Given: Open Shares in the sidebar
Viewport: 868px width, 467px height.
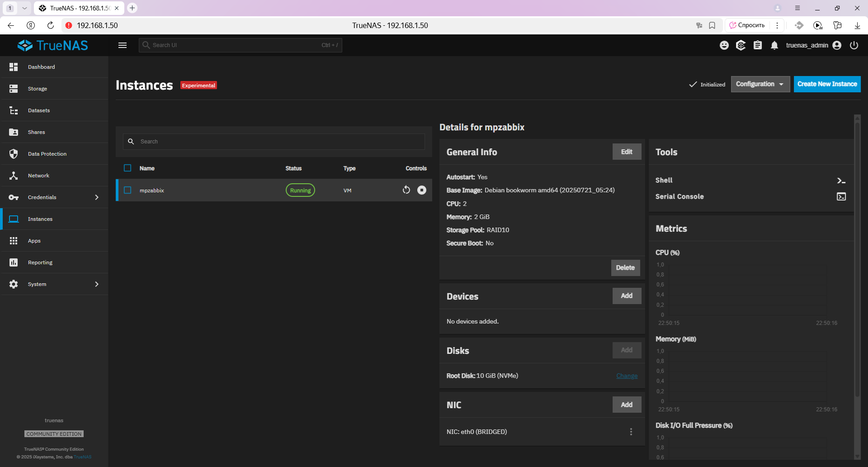Looking at the screenshot, I should click(54, 132).
